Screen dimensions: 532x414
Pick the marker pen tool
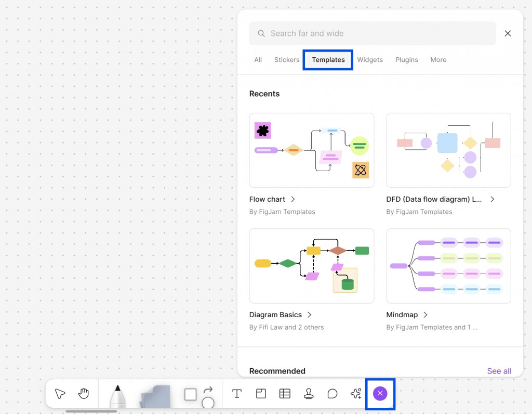(x=118, y=396)
